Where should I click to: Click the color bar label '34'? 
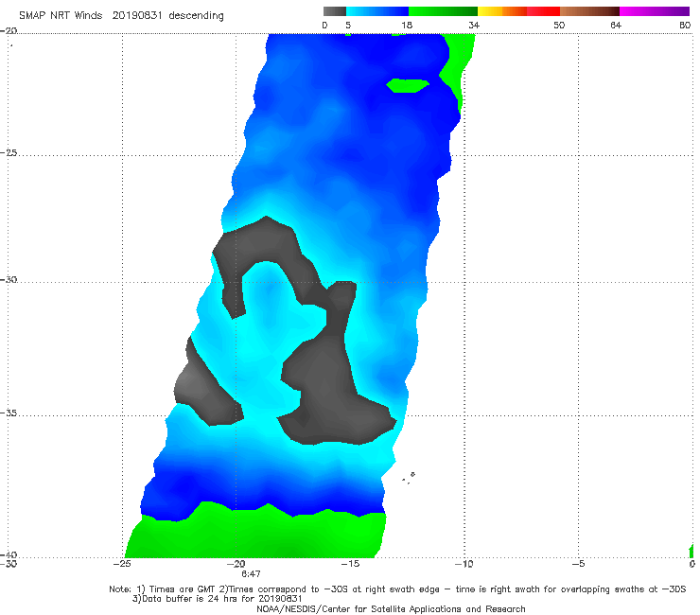coord(474,26)
